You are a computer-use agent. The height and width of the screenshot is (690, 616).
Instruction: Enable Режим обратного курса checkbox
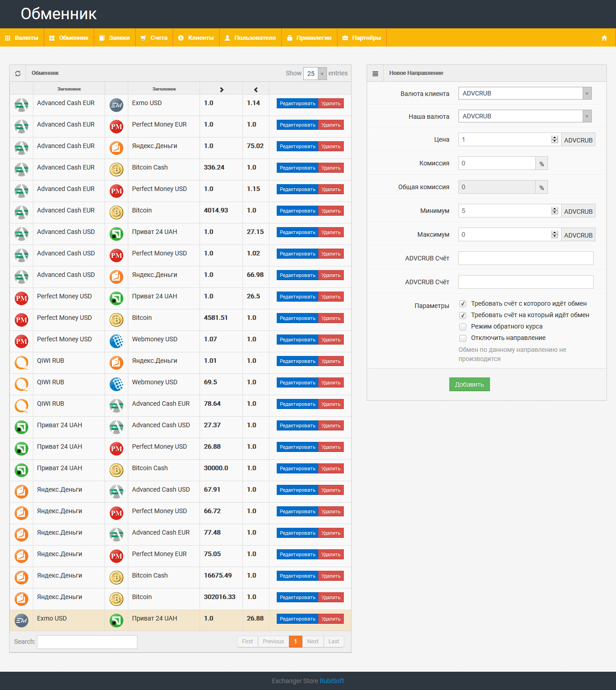point(463,327)
